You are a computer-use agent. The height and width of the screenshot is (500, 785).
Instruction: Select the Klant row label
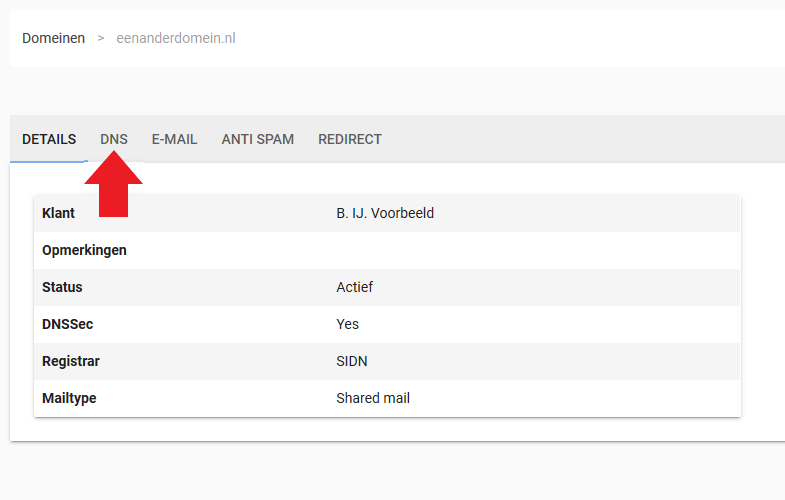click(58, 213)
